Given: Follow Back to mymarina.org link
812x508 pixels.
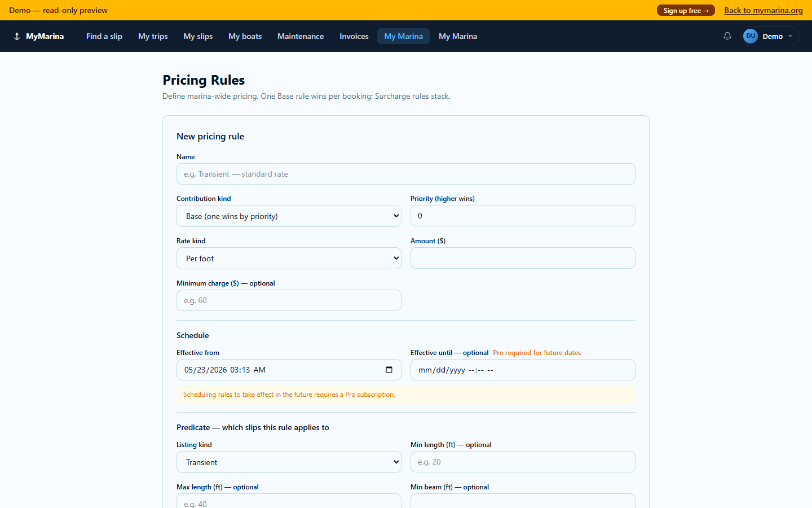Looking at the screenshot, I should (x=764, y=10).
